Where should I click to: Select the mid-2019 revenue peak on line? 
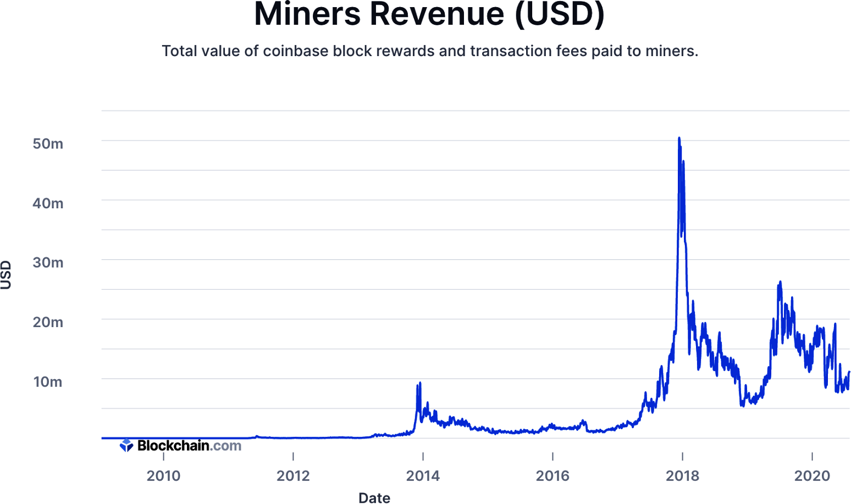click(780, 283)
